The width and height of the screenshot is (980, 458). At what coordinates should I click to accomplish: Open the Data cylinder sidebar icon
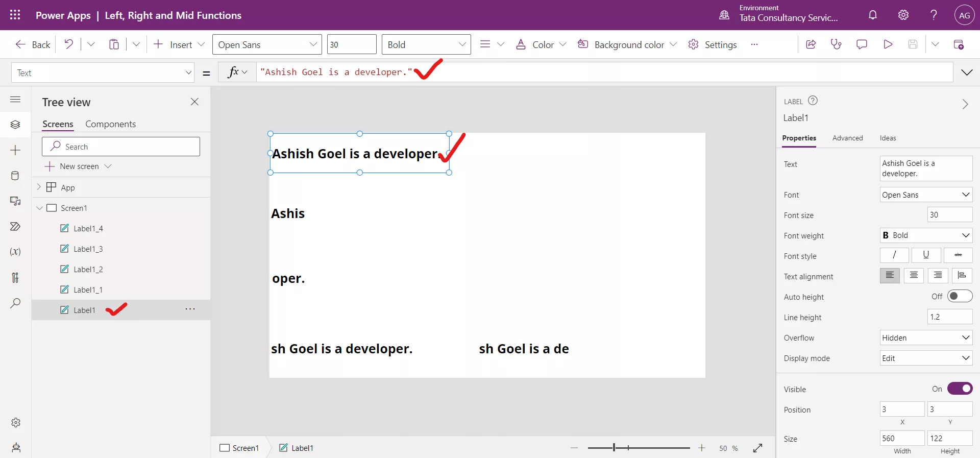15,176
